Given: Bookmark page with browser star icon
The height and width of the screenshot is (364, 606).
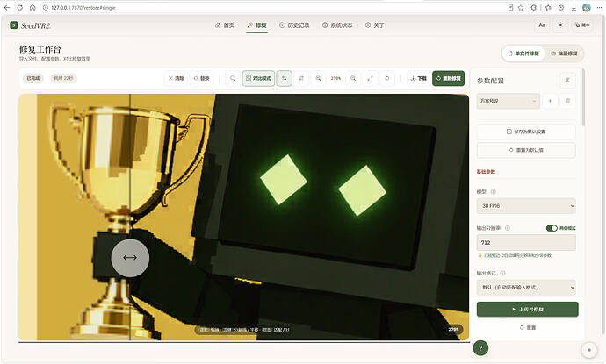Looking at the screenshot, I should point(521,7).
